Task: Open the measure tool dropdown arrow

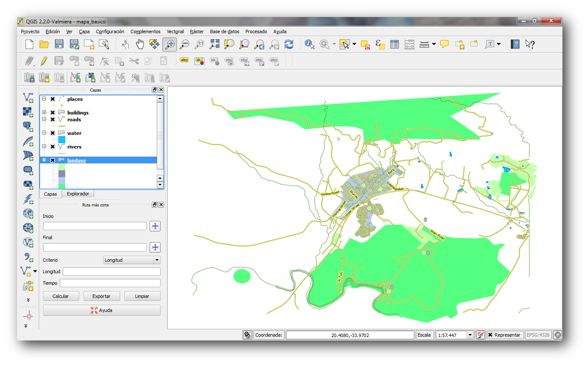Action: point(434,44)
